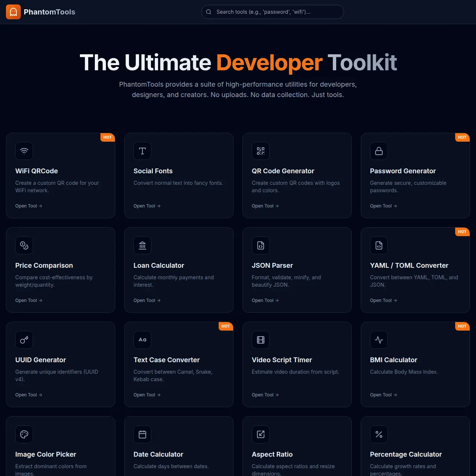Click HOT badge on BMI Calculator card
The image size is (476, 476).
[462, 326]
